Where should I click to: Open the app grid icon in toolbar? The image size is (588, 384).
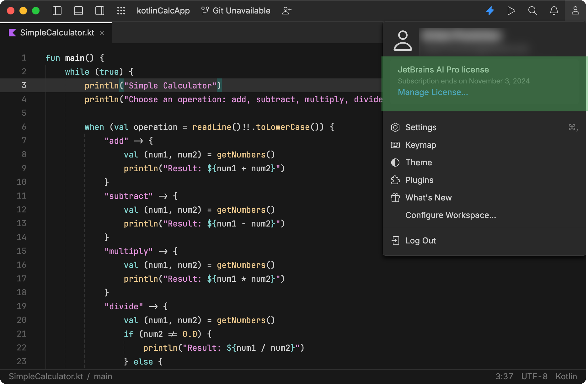click(x=121, y=10)
